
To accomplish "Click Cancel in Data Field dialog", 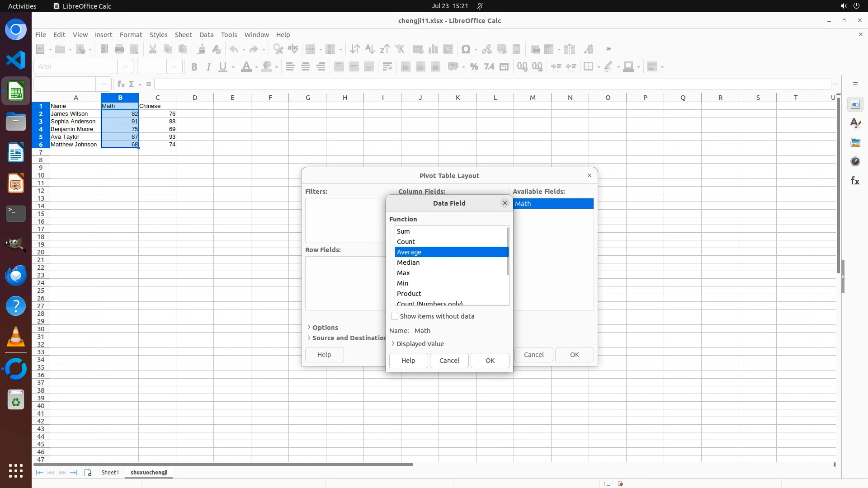I will pyautogui.click(x=449, y=361).
